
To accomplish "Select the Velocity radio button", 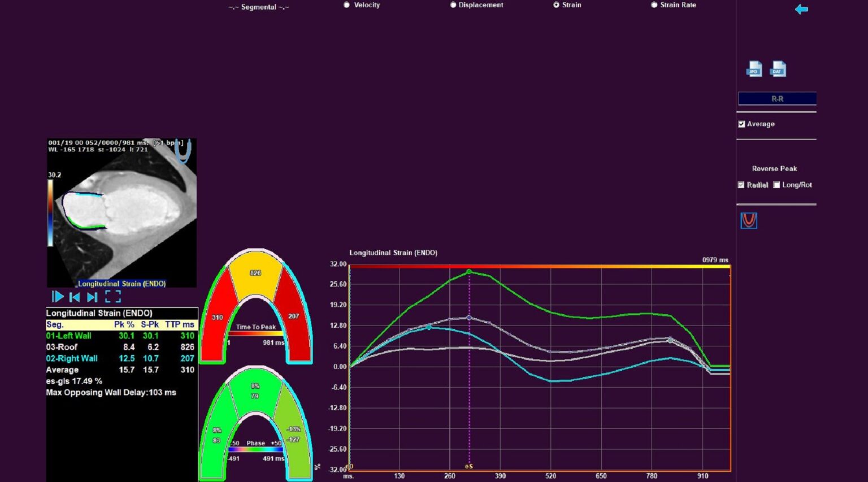I will 347,5.
